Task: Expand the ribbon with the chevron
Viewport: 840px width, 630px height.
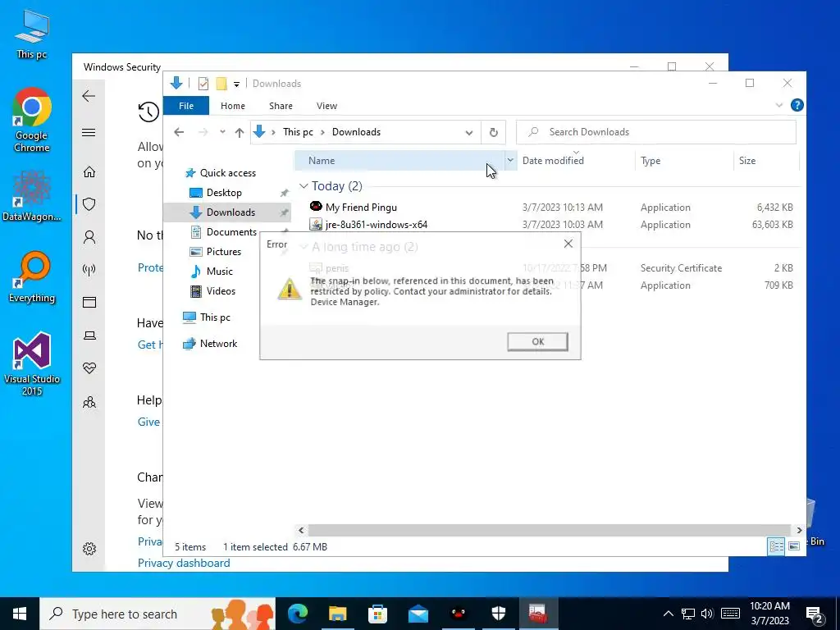Action: pyautogui.click(x=779, y=106)
